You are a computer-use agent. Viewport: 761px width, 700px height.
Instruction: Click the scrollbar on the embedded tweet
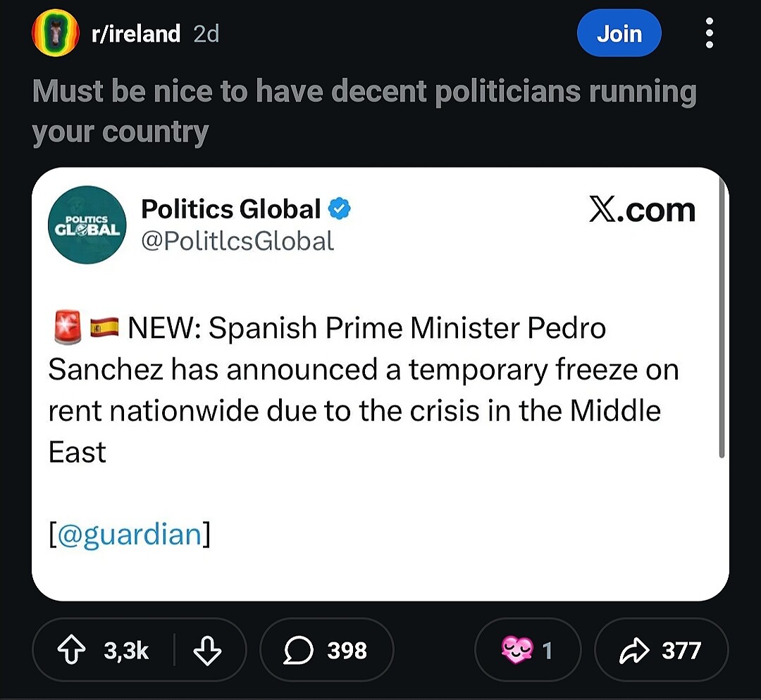coord(722,317)
